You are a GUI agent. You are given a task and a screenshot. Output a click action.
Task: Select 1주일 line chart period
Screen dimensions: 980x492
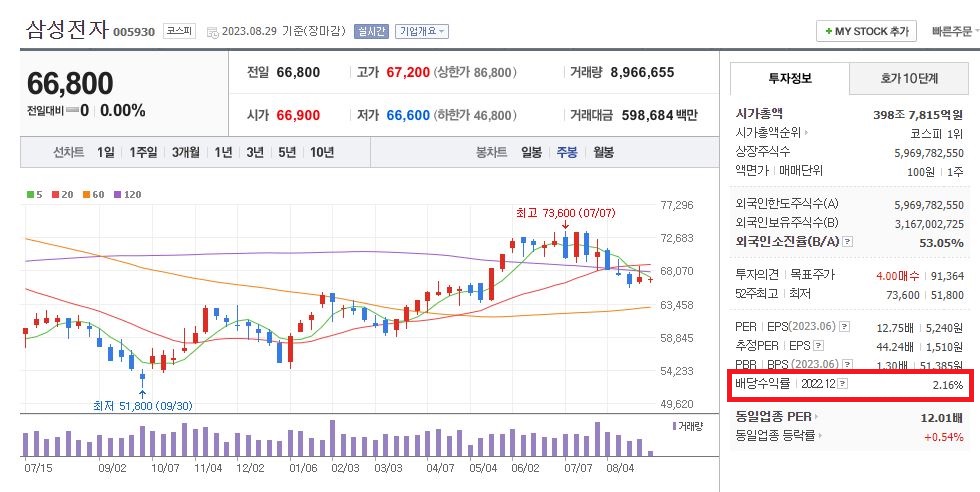point(143,152)
